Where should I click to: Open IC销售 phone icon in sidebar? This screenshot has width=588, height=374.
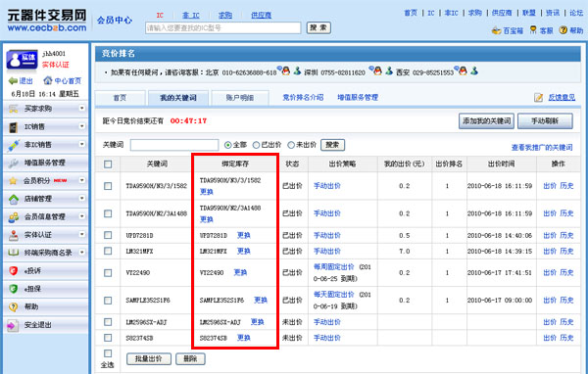click(x=14, y=127)
